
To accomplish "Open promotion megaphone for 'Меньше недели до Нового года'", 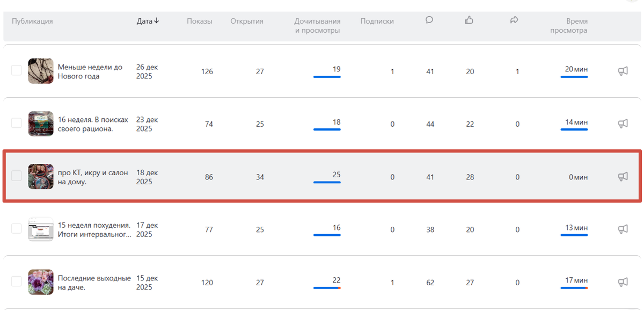I will click(623, 70).
